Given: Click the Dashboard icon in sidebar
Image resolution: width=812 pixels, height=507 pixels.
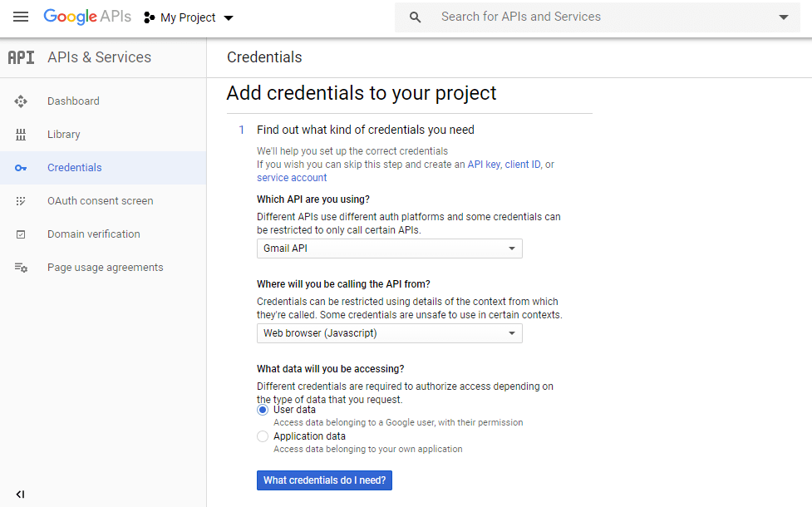Looking at the screenshot, I should pos(21,101).
